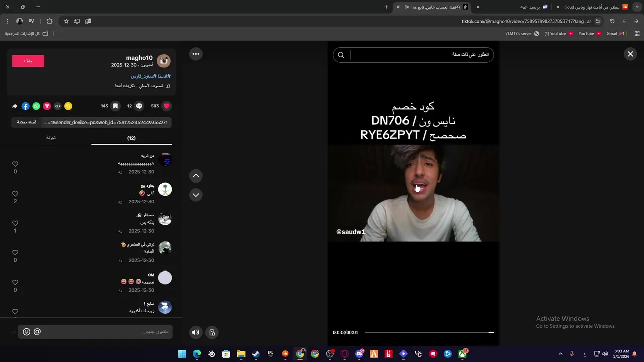644x362 pixels.
Task: Like the comment 'ياكه بس'
Action: pyautogui.click(x=15, y=223)
